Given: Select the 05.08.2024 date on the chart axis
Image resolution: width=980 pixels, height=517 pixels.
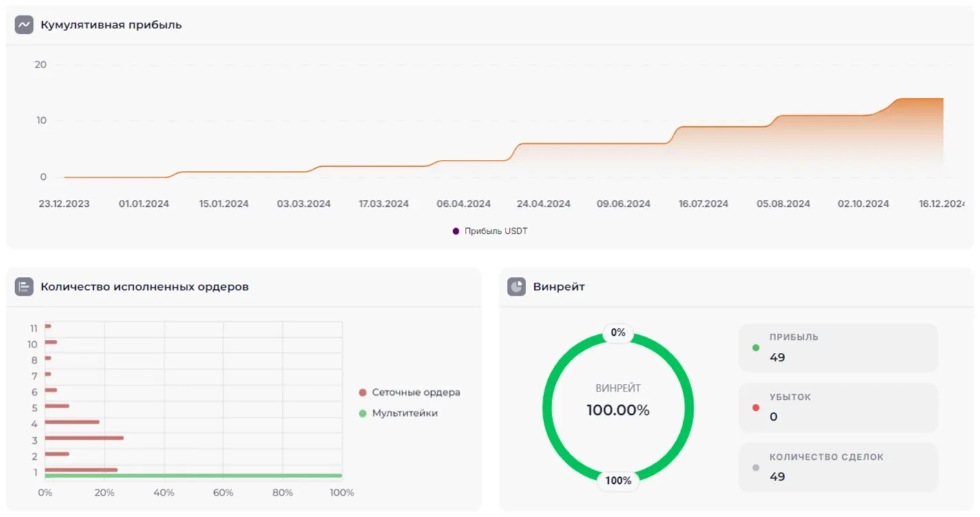Looking at the screenshot, I should pyautogui.click(x=783, y=204).
